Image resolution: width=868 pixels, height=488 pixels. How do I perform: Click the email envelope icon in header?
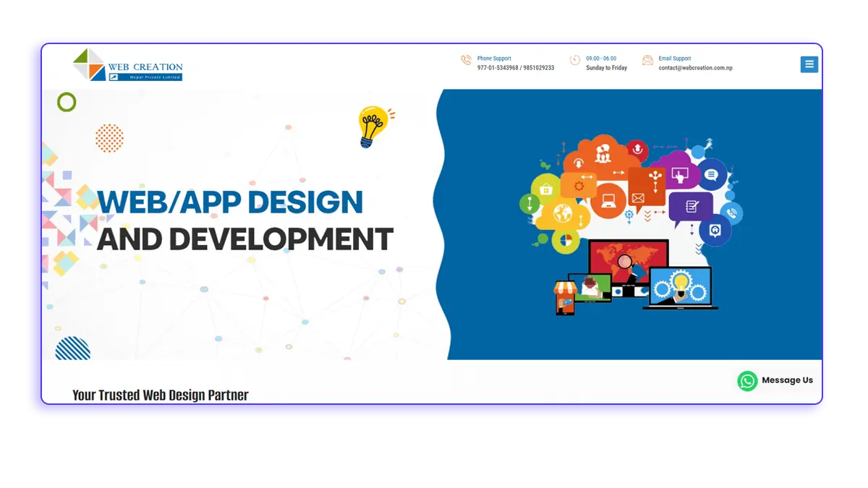[647, 61]
